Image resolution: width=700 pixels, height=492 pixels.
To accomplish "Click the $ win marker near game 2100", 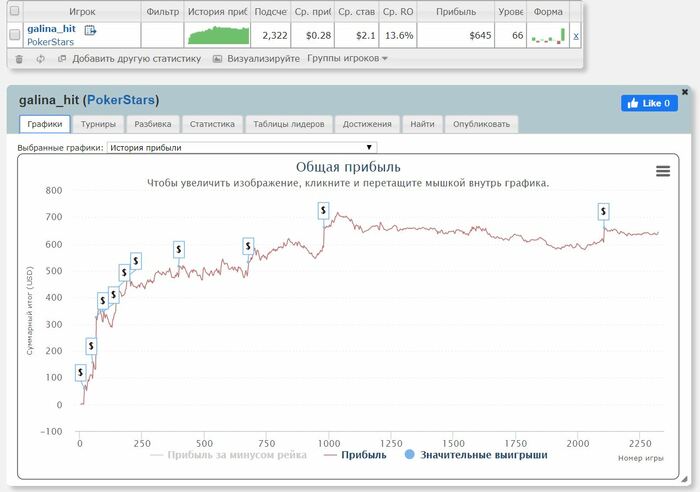I will coord(603,212).
